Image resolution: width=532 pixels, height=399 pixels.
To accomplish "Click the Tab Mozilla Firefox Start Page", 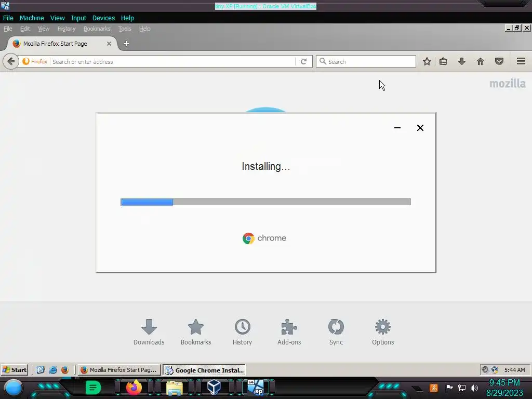I will pyautogui.click(x=62, y=44).
